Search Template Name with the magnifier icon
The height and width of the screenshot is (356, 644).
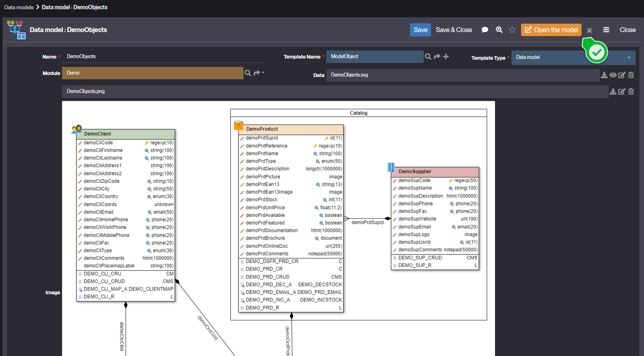pos(428,57)
